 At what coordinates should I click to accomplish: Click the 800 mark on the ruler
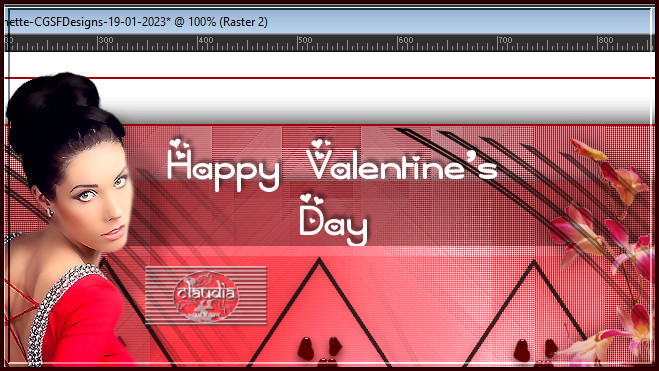pyautogui.click(x=605, y=40)
